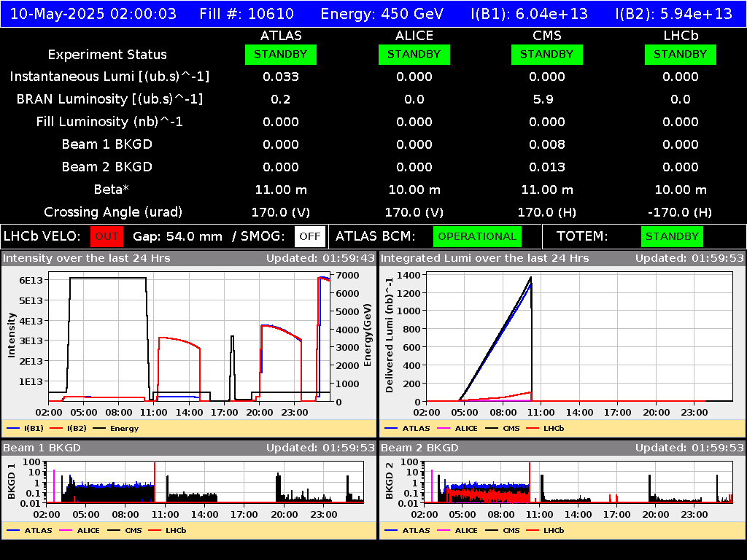
Task: Click the ATLAS STANDBY status box
Action: [x=281, y=55]
